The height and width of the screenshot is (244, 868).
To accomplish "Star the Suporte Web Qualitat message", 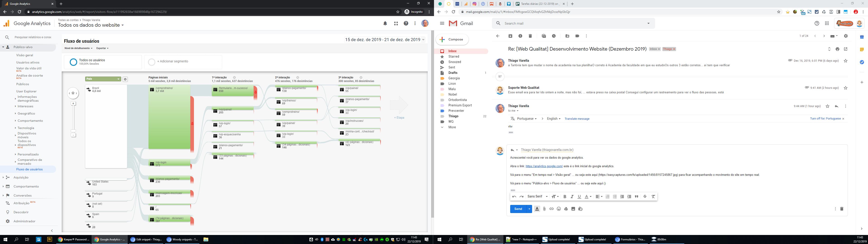I will pos(845,88).
